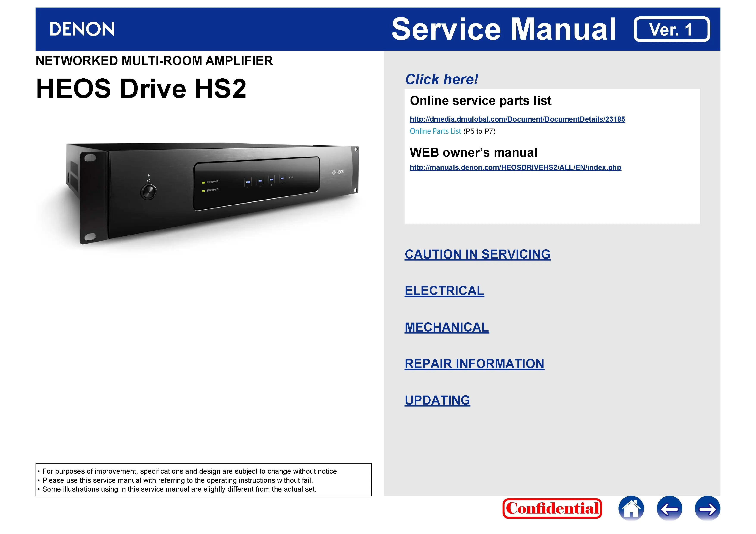
Task: Click '(P5 to P7)' page range text
Action: 479,131
